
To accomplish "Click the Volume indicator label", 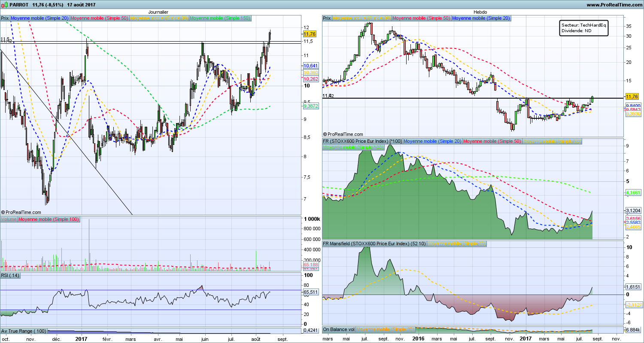I will coord(9,220).
